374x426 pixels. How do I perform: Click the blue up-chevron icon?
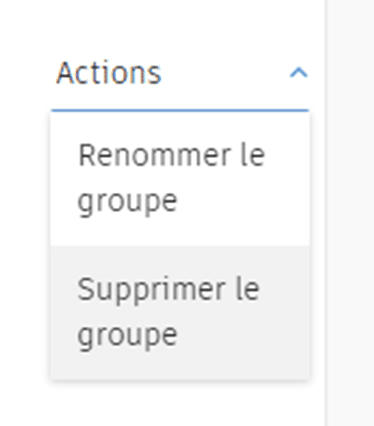coord(299,73)
